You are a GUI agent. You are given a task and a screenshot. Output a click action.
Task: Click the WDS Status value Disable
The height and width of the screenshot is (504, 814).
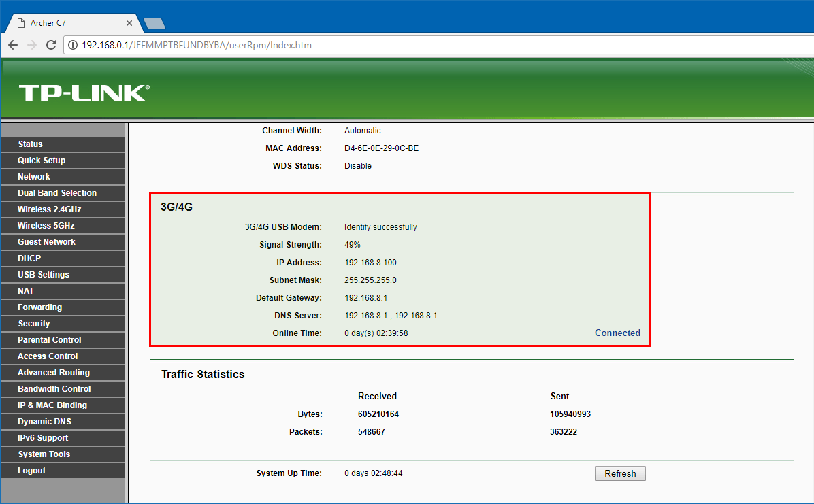(x=358, y=165)
